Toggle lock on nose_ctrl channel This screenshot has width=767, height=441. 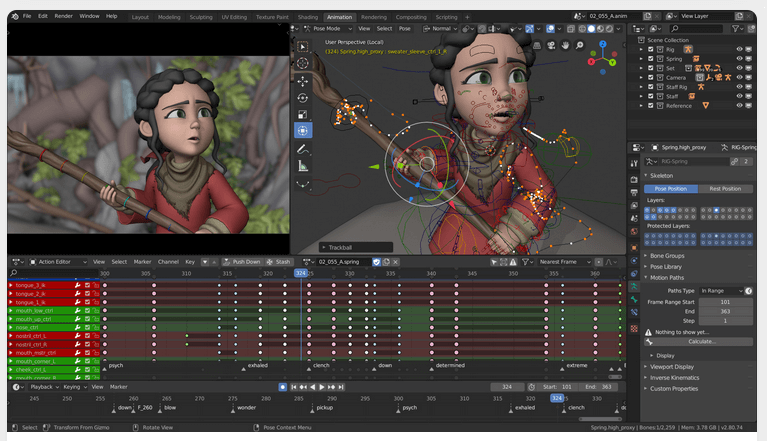click(96, 328)
